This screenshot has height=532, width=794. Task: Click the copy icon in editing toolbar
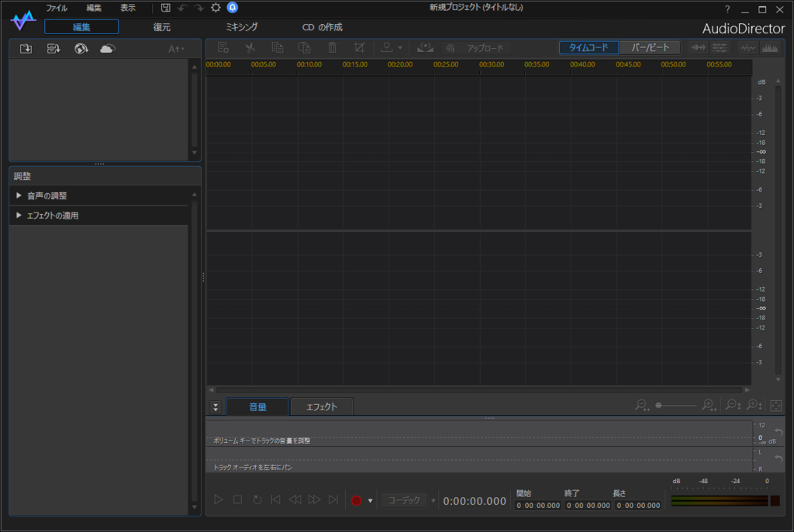(x=278, y=47)
